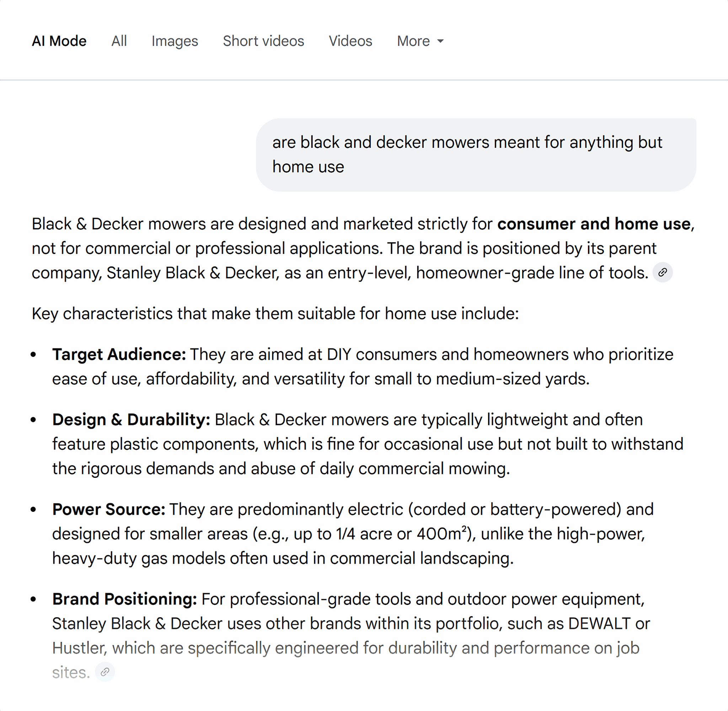Switch to the AI Mode tab

59,41
